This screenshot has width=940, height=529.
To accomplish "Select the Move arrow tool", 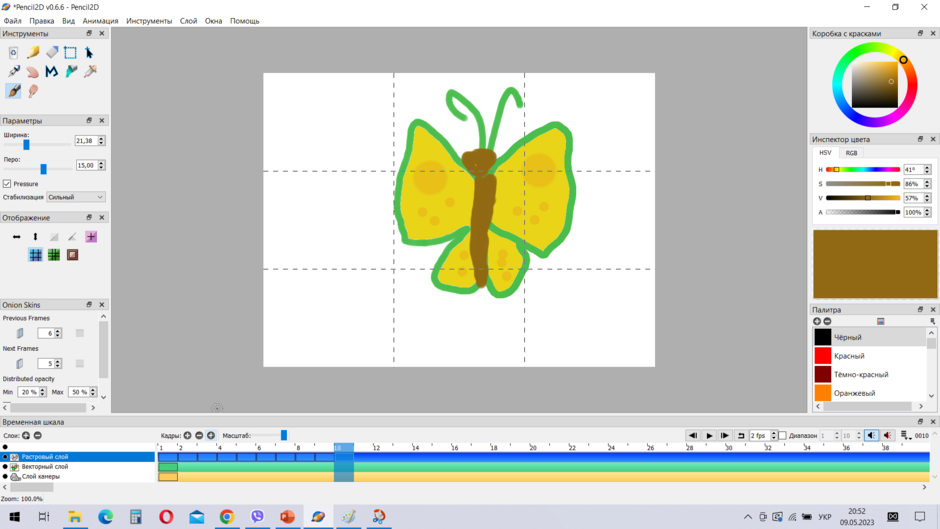I will 89,53.
